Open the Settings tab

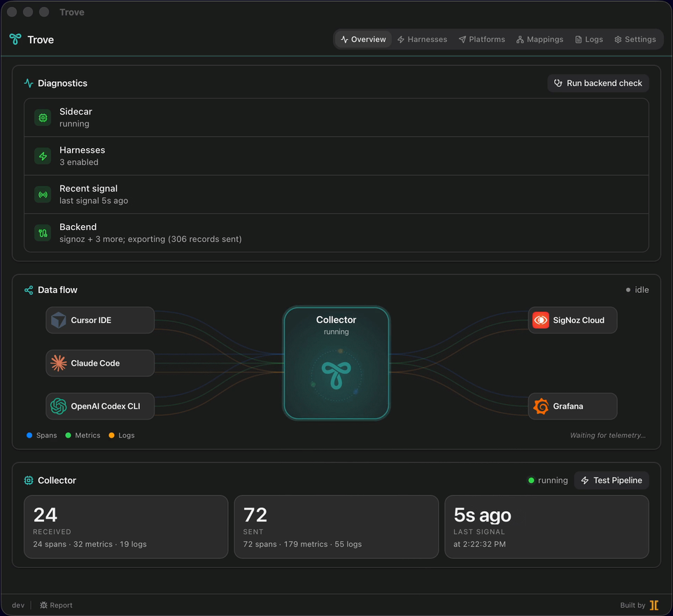point(635,39)
